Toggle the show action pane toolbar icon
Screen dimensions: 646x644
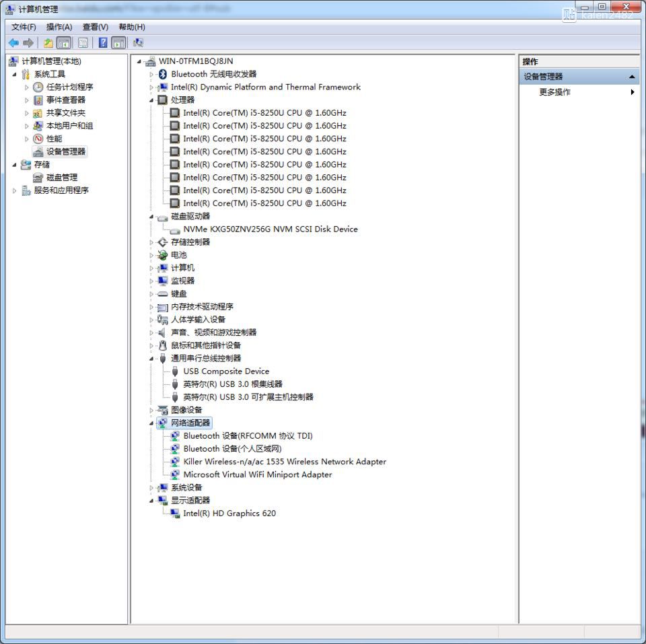pos(118,43)
